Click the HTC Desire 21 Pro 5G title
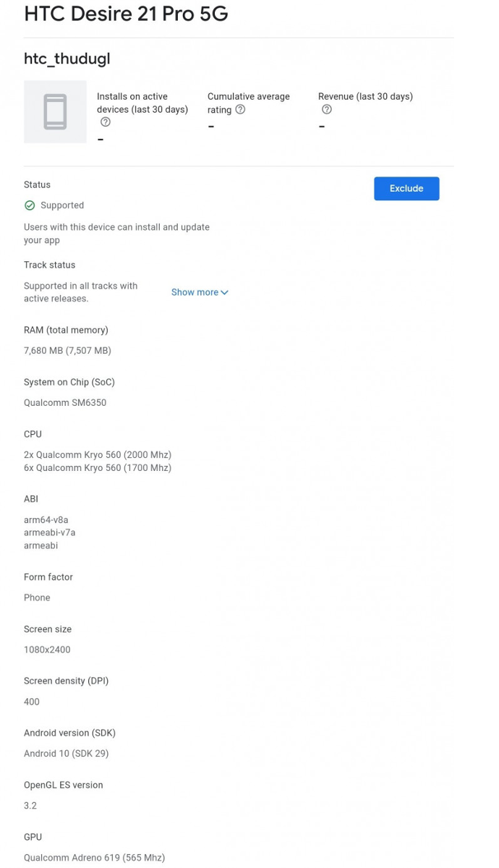Image resolution: width=499 pixels, height=868 pixels. pyautogui.click(x=126, y=13)
